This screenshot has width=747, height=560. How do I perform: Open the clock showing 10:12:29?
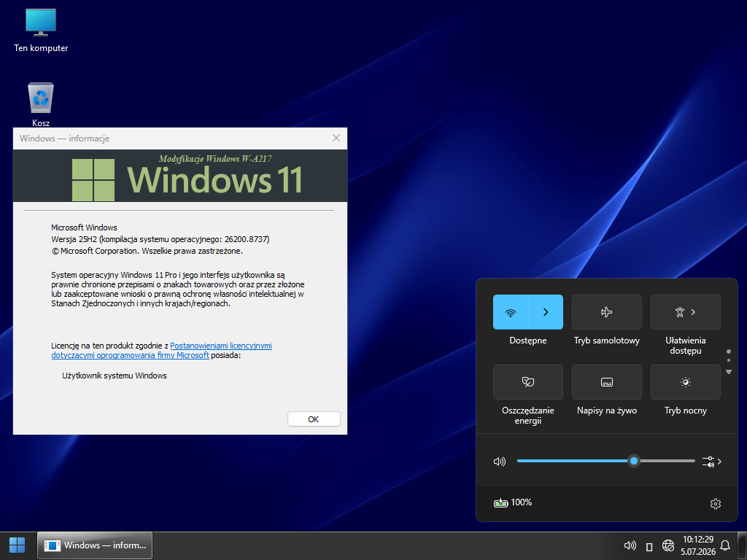(x=698, y=545)
